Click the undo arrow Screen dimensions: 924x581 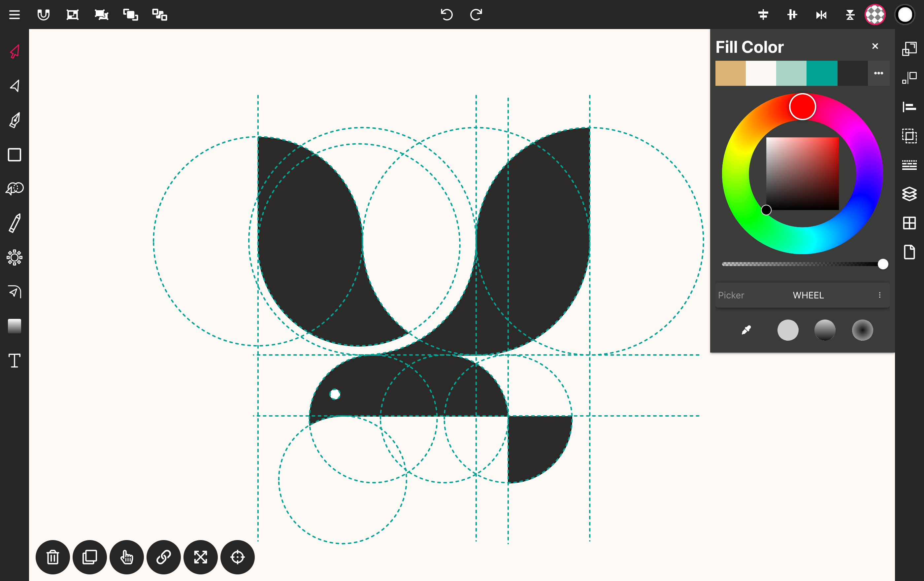click(x=446, y=15)
